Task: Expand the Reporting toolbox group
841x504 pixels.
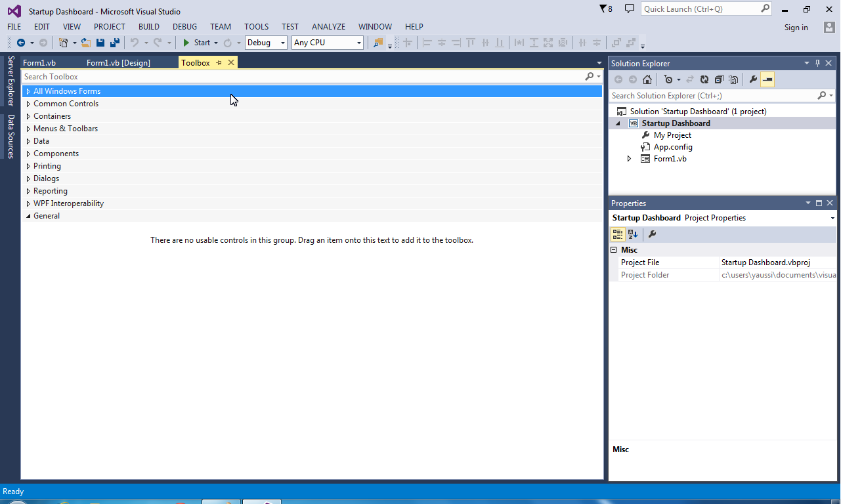Action: [28, 191]
